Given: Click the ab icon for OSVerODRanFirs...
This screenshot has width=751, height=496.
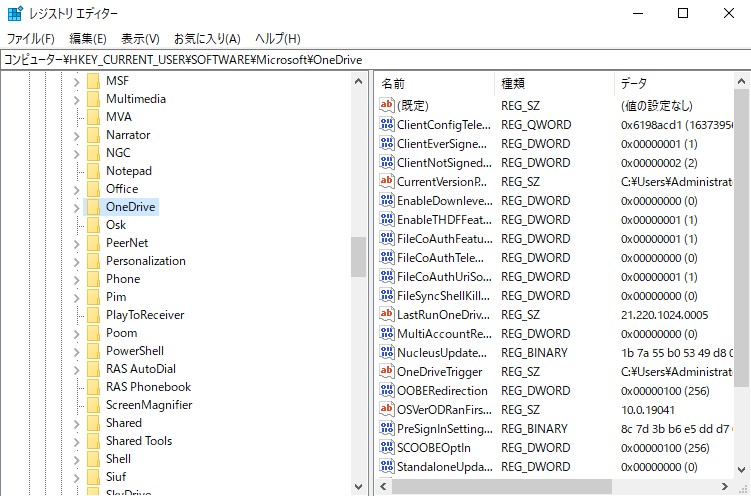Looking at the screenshot, I should [387, 409].
